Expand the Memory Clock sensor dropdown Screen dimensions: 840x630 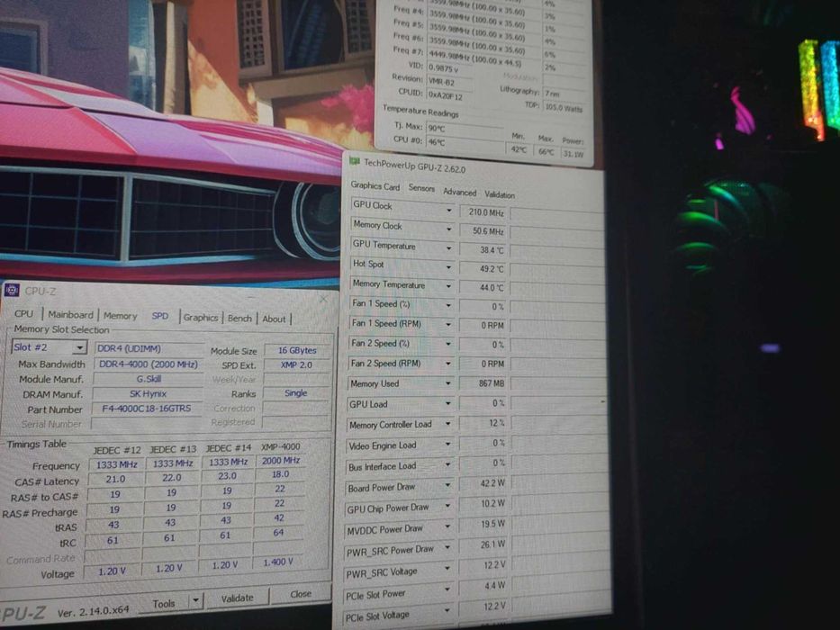[449, 229]
